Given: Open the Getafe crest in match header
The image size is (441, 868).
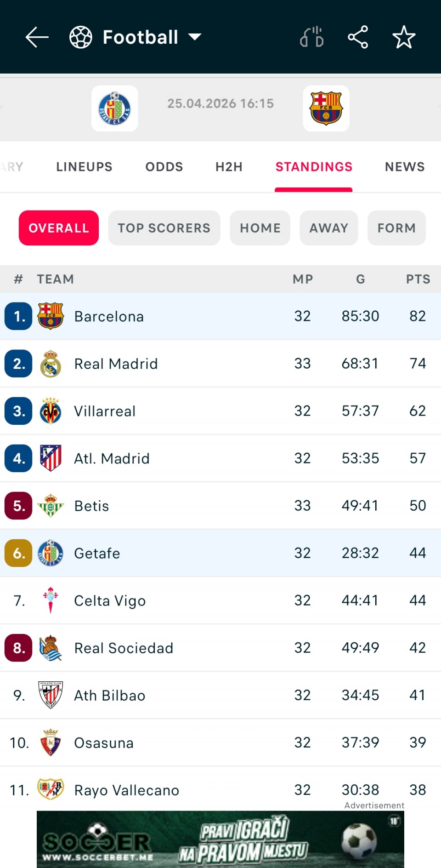Looking at the screenshot, I should [114, 108].
